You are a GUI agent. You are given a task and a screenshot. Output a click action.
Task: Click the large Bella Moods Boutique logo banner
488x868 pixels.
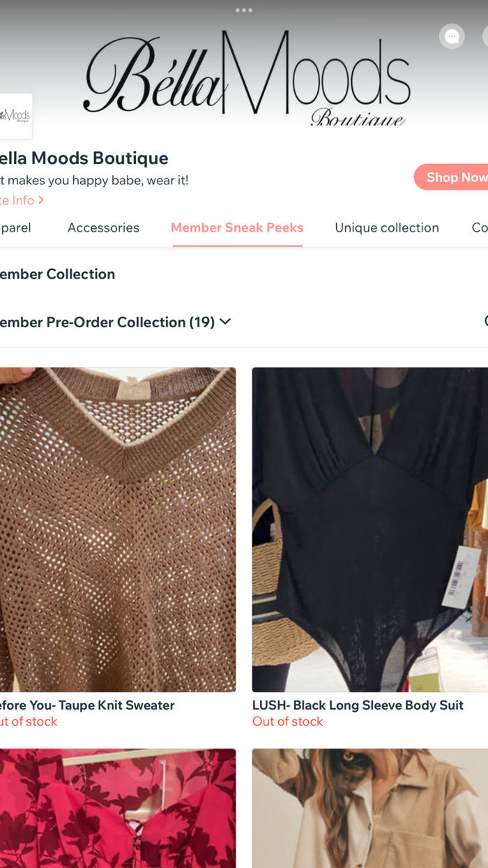(244, 77)
